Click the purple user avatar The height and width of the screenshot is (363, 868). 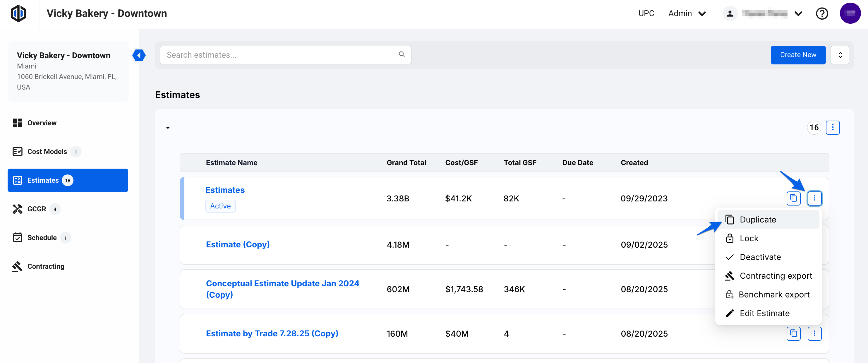point(850,13)
